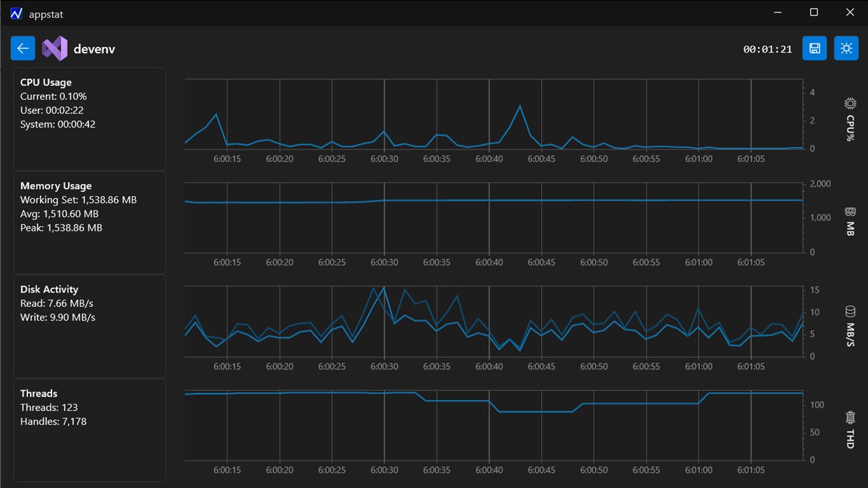Image resolution: width=868 pixels, height=488 pixels.
Task: Click Handles: 7,178 value
Action: pyautogui.click(x=53, y=421)
